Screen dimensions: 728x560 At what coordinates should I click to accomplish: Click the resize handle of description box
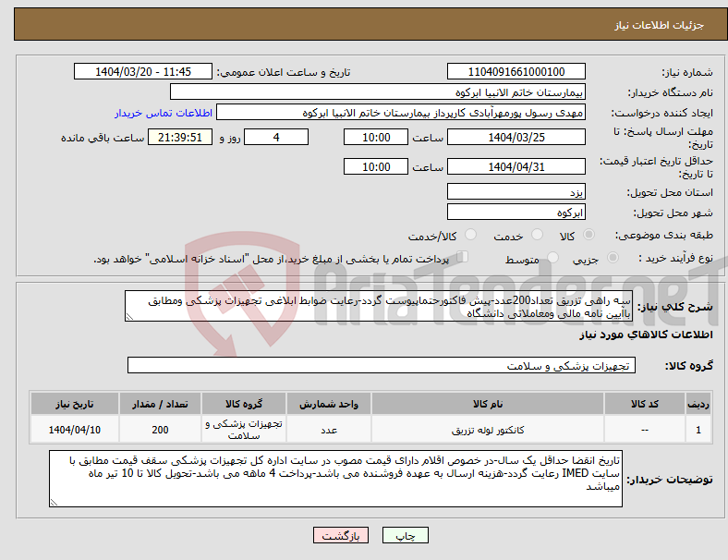(129, 317)
